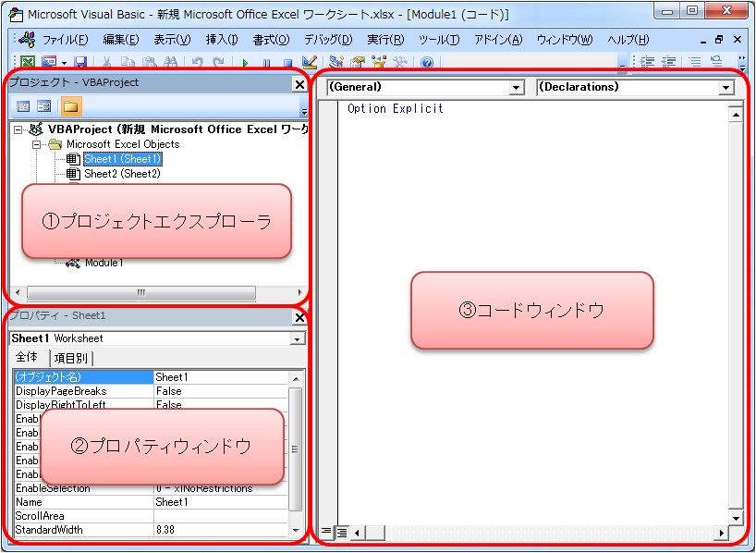Select Module1 in project tree
The height and width of the screenshot is (553, 756).
104,263
